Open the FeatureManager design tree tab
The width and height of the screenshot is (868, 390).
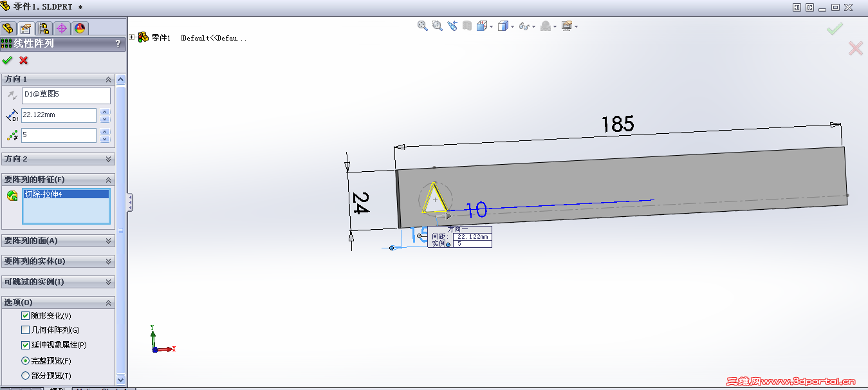point(8,28)
